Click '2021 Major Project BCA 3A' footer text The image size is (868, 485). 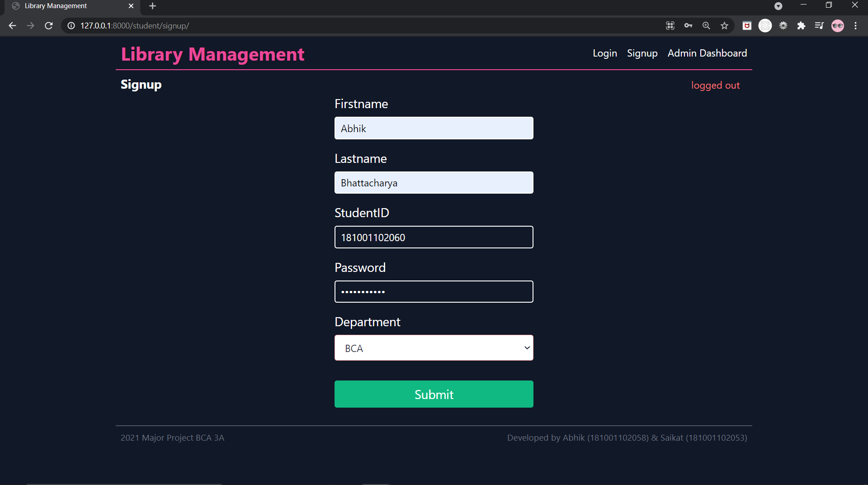click(x=172, y=438)
